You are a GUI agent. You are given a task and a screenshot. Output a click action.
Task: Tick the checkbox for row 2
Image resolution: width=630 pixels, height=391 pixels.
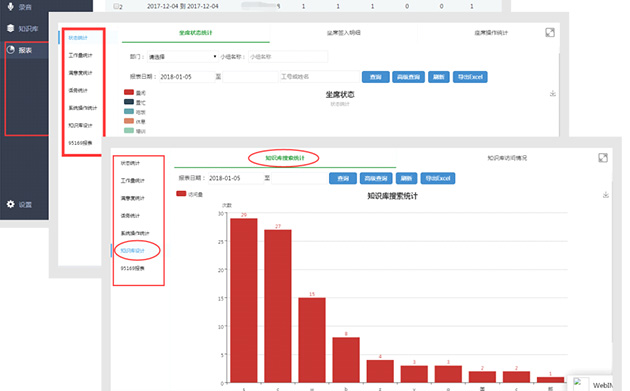[116, 6]
